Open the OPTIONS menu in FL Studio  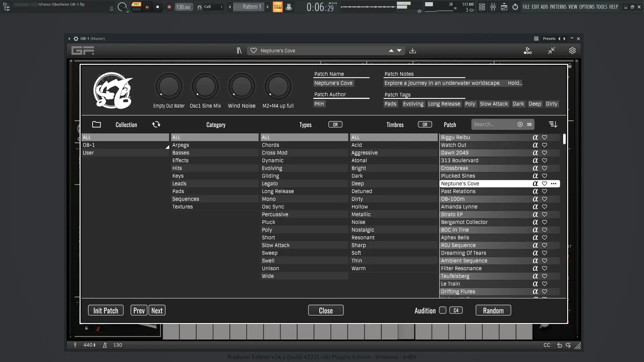[587, 7]
